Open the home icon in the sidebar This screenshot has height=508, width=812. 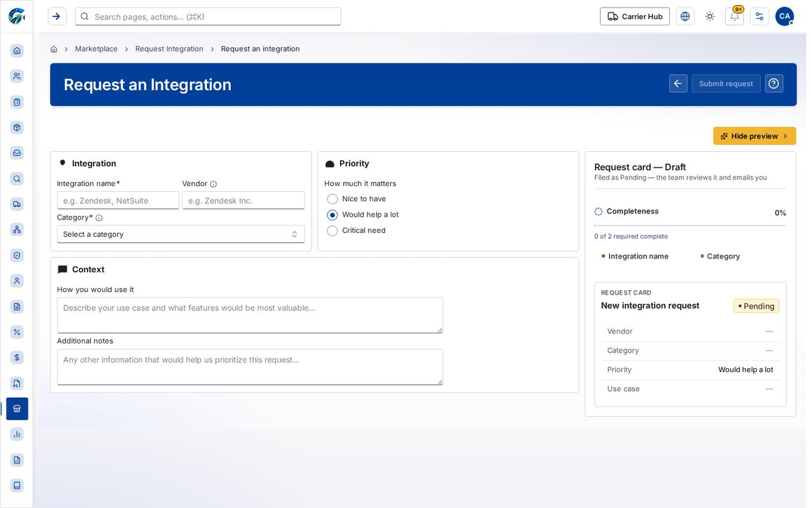(x=17, y=51)
